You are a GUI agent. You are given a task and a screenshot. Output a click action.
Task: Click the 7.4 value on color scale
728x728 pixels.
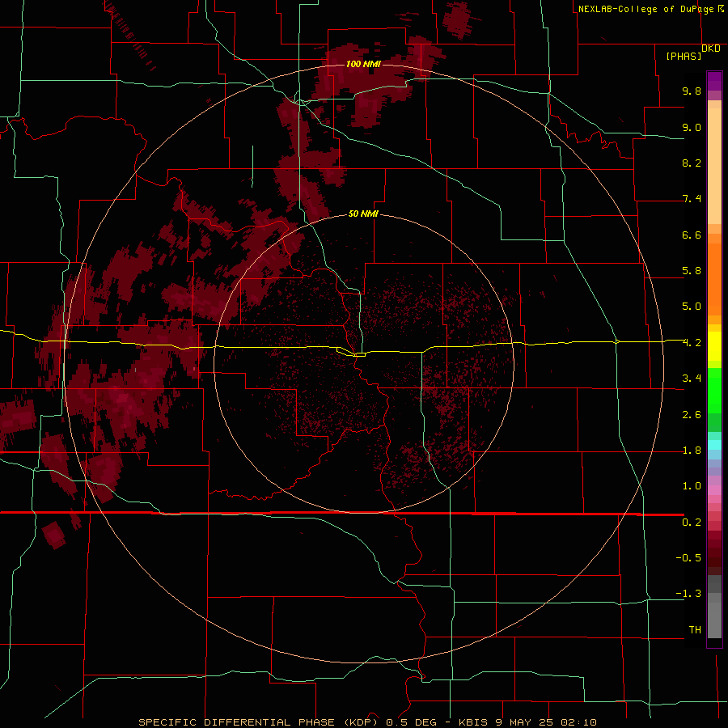(692, 199)
